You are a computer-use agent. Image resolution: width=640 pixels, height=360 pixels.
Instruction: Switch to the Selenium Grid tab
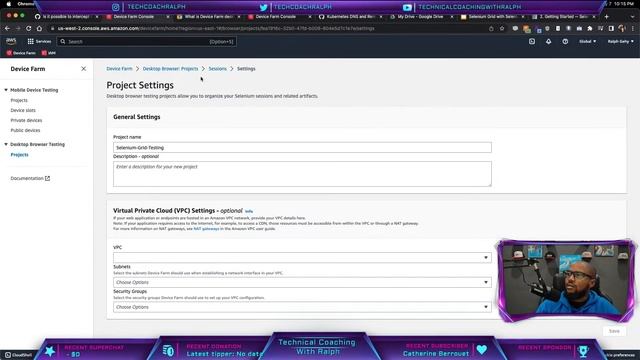492,17
